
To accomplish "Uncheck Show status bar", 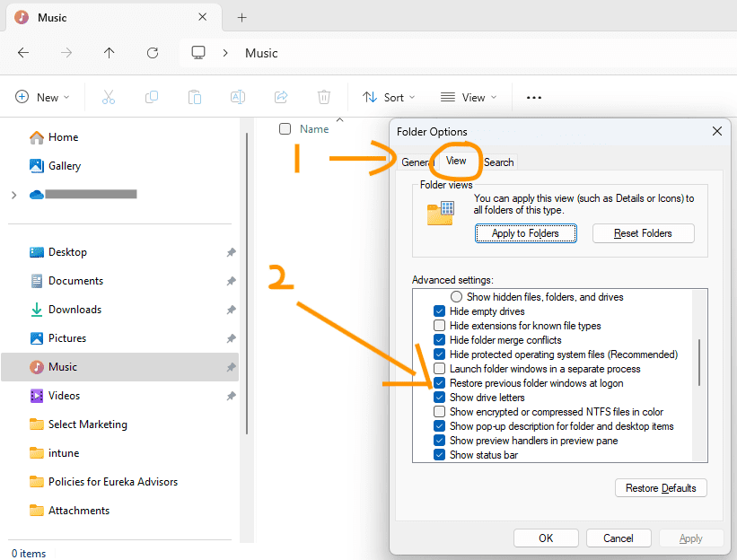I will (440, 454).
